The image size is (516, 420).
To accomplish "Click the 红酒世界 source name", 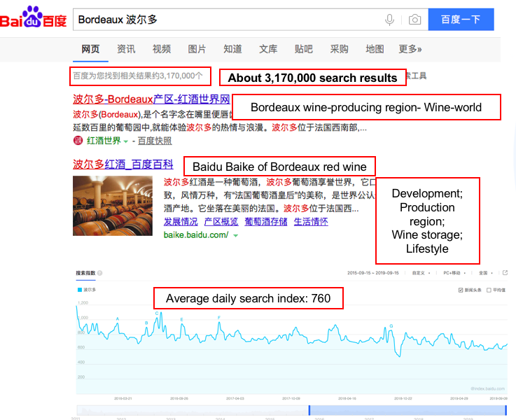I will [104, 141].
